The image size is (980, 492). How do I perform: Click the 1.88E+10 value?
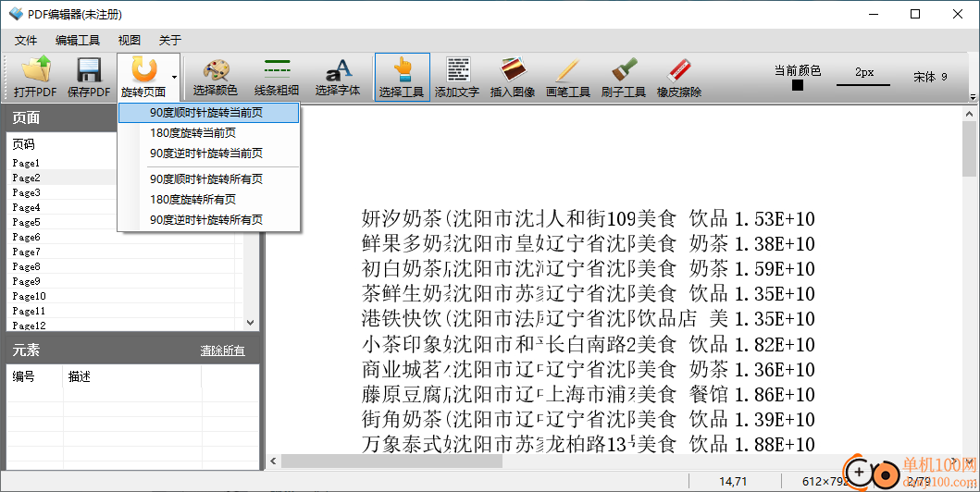click(x=775, y=445)
